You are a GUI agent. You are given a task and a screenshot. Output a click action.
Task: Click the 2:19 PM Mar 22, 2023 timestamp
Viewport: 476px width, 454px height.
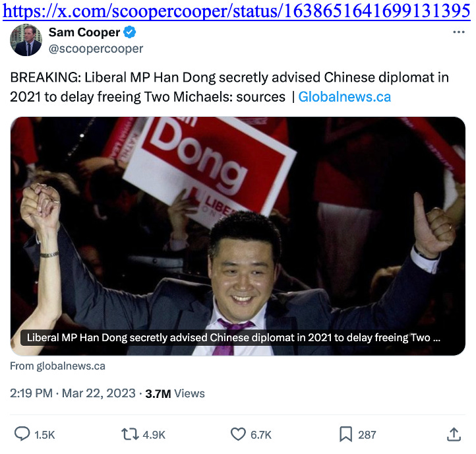coord(73,393)
